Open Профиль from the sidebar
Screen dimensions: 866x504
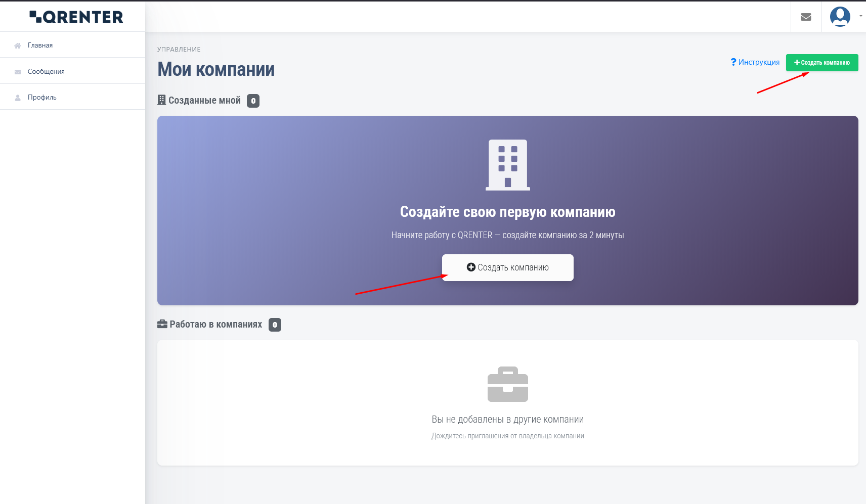42,97
